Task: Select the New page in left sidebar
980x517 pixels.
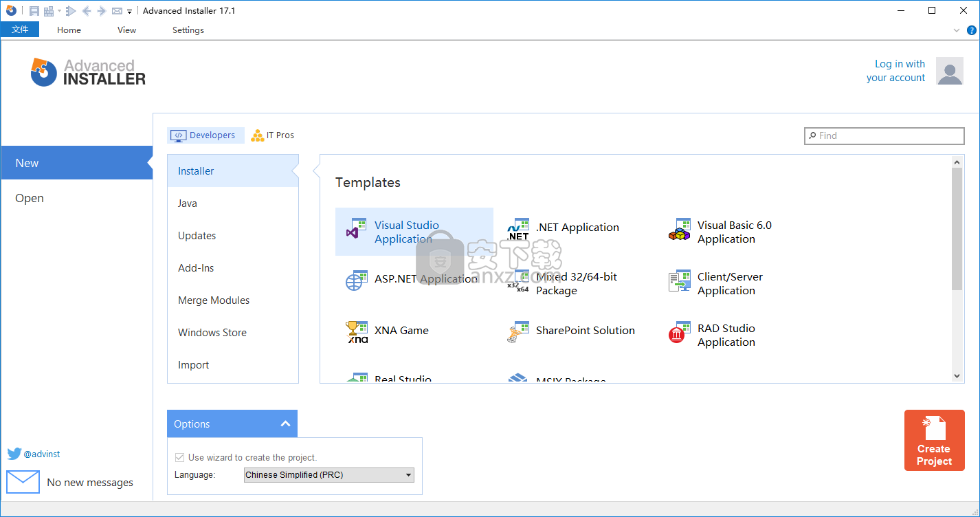Action: tap(76, 163)
